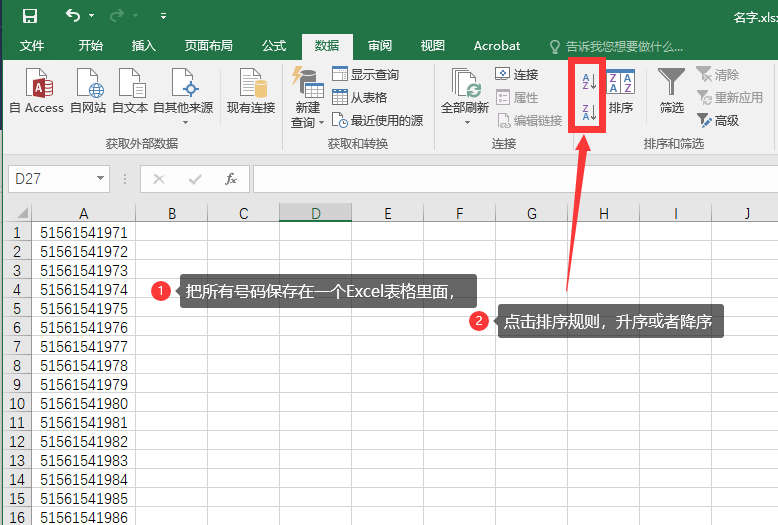Switch to the 审阅 ribbon tab

tap(380, 46)
